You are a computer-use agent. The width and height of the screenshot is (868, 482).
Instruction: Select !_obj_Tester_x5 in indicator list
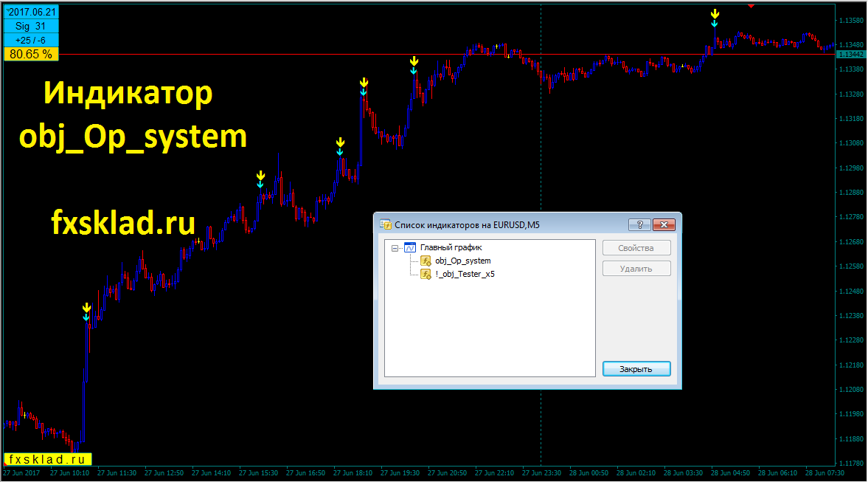[465, 275]
